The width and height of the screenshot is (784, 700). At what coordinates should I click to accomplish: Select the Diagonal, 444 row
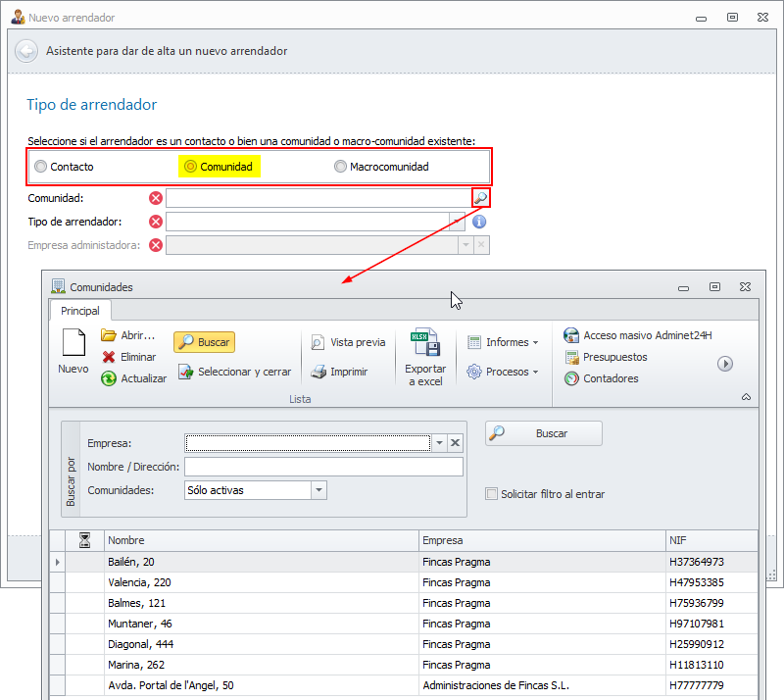click(x=404, y=644)
